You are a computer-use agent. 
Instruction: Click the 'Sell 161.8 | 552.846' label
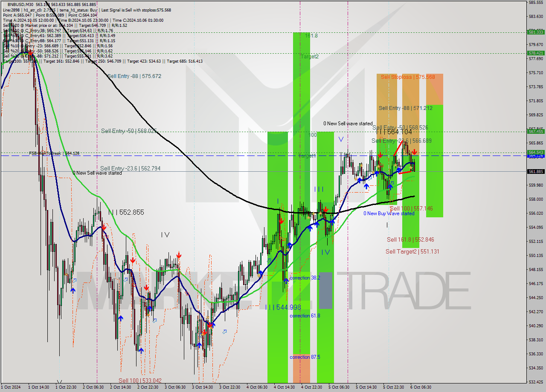(410, 239)
